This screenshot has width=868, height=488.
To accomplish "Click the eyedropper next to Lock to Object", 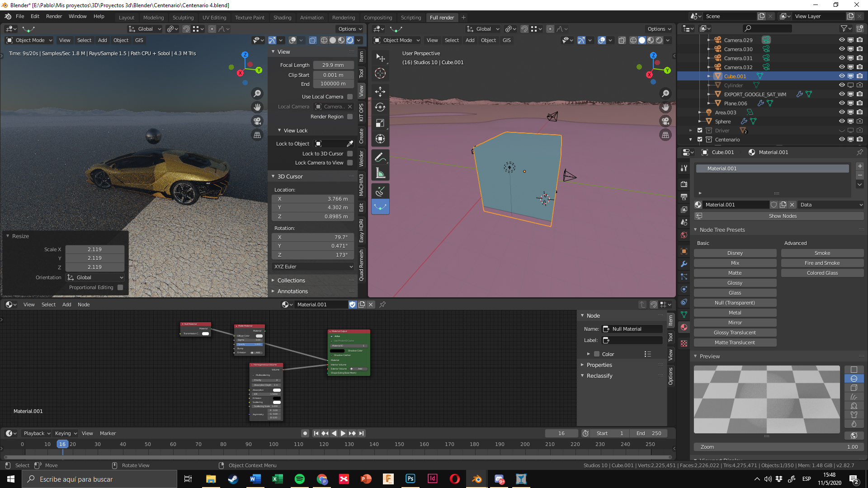I will click(x=350, y=144).
